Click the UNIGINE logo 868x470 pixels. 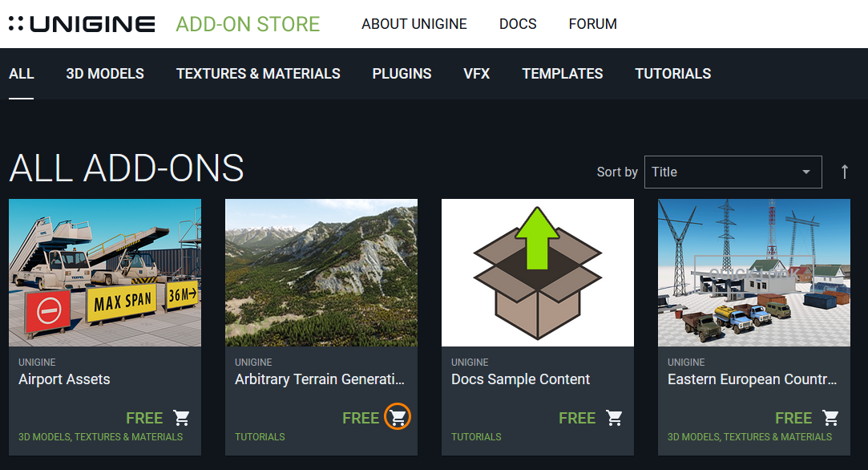82,24
